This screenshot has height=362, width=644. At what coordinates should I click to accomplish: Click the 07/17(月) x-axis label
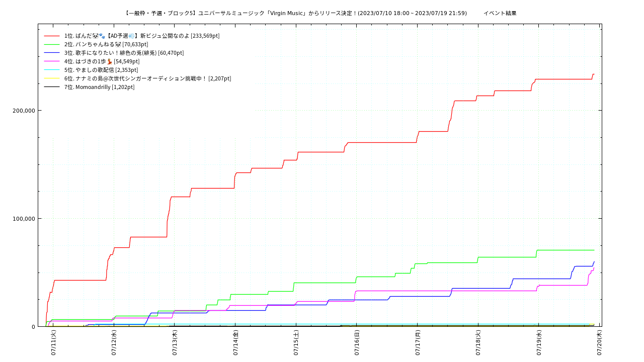(x=418, y=343)
